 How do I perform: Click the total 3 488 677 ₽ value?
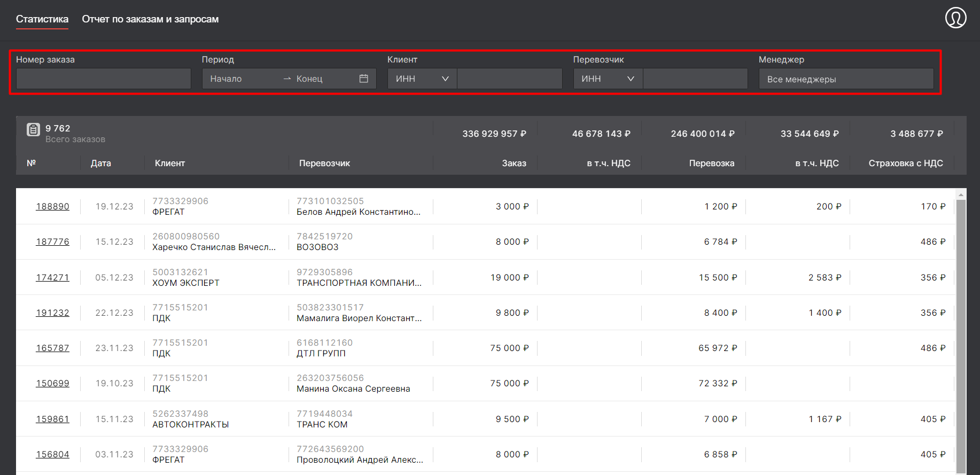pyautogui.click(x=916, y=134)
